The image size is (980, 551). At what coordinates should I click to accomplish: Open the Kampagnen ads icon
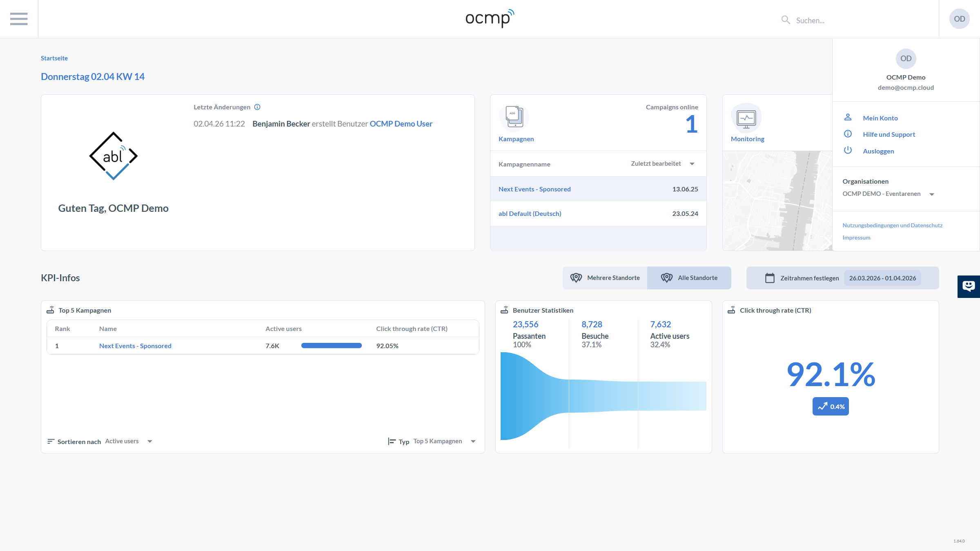click(x=514, y=117)
